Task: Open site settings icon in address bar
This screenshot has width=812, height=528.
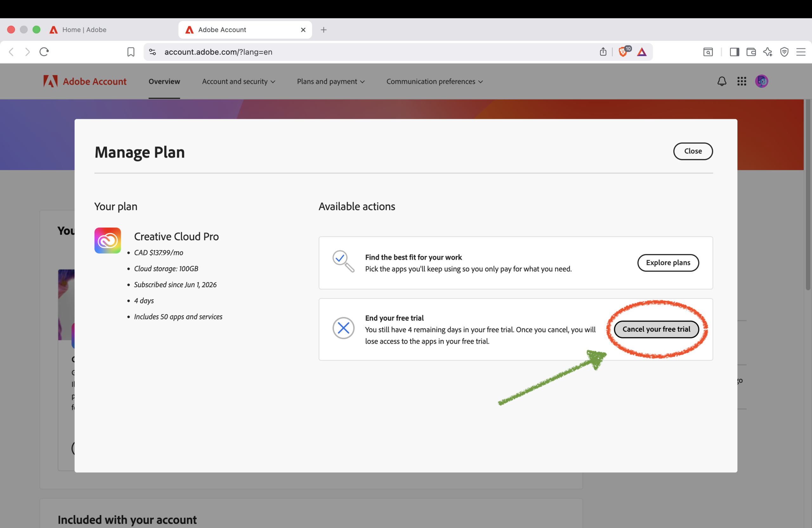Action: [153, 52]
